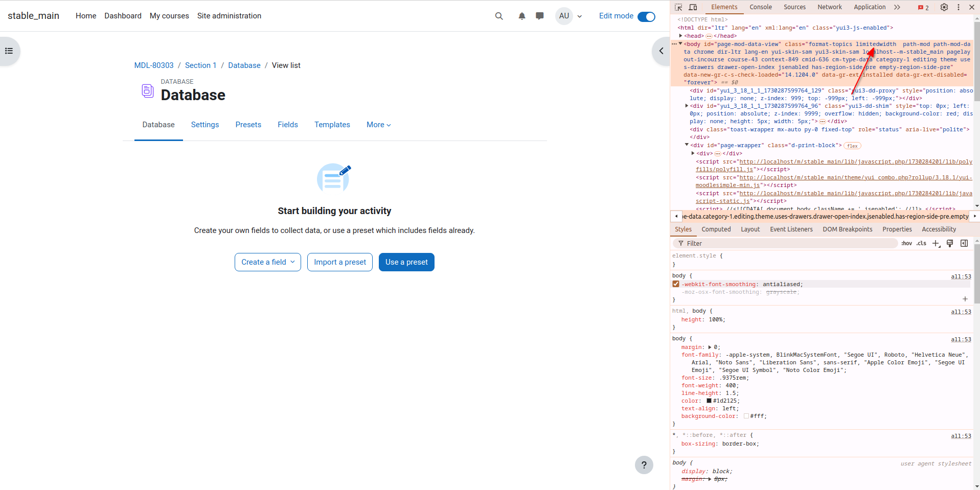This screenshot has width=980, height=490.
Task: Open the DevTools Sources tab
Action: [x=794, y=7]
